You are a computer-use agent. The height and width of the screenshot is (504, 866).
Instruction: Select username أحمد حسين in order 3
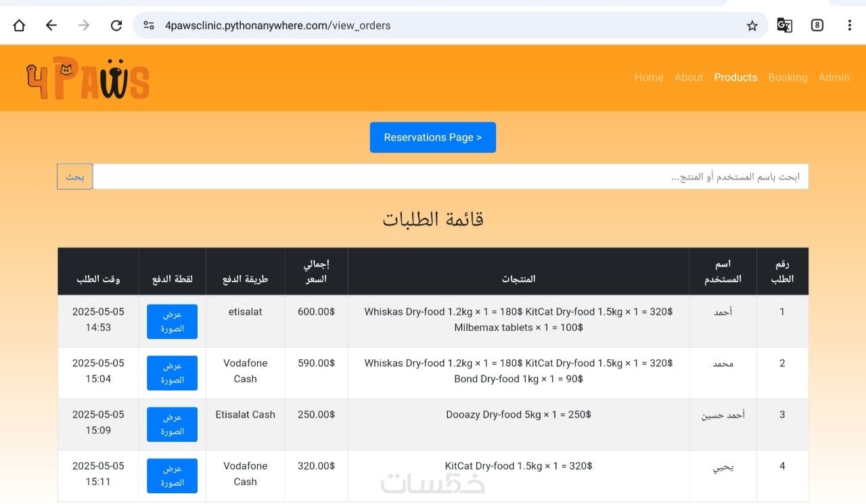tap(723, 415)
